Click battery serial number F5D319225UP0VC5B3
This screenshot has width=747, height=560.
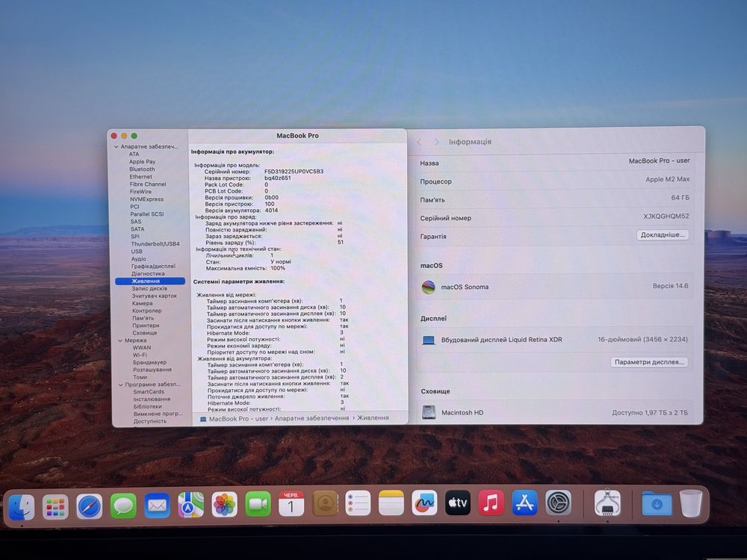(x=294, y=172)
